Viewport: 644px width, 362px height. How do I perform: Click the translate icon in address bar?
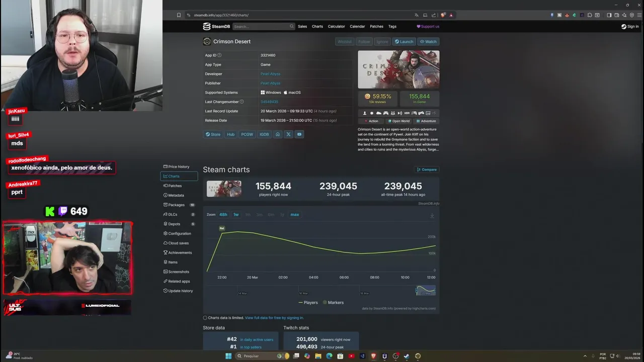pyautogui.click(x=417, y=15)
